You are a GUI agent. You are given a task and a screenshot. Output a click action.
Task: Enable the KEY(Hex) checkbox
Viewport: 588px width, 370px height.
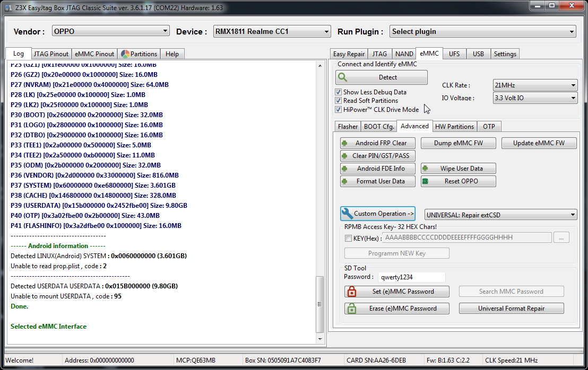[x=348, y=238]
